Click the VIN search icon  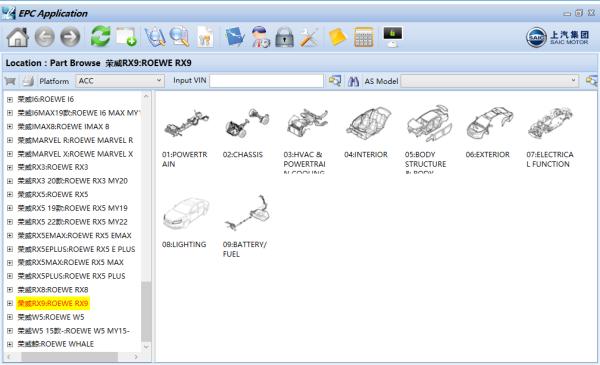click(x=335, y=81)
